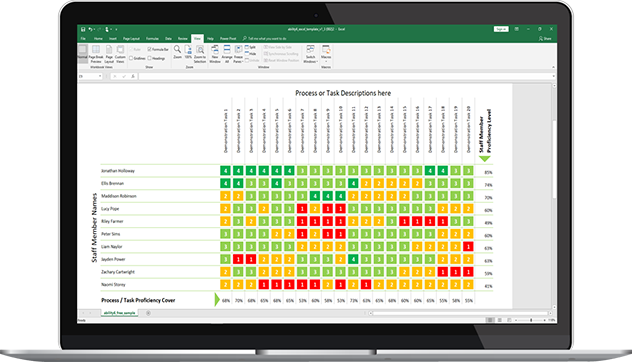Switch to the Review tab
The height and width of the screenshot is (362, 632).
coord(183,39)
